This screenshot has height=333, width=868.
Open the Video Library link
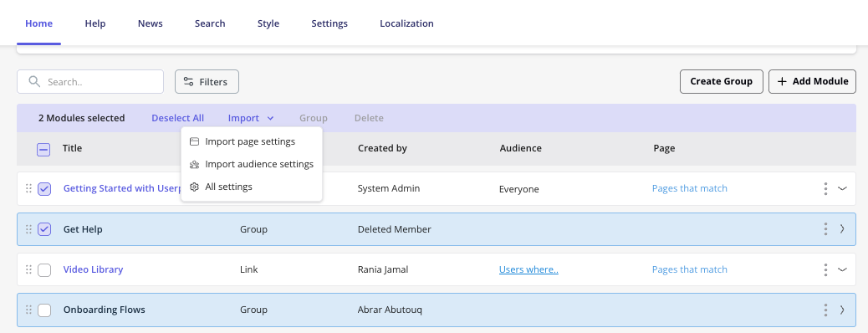tap(93, 269)
